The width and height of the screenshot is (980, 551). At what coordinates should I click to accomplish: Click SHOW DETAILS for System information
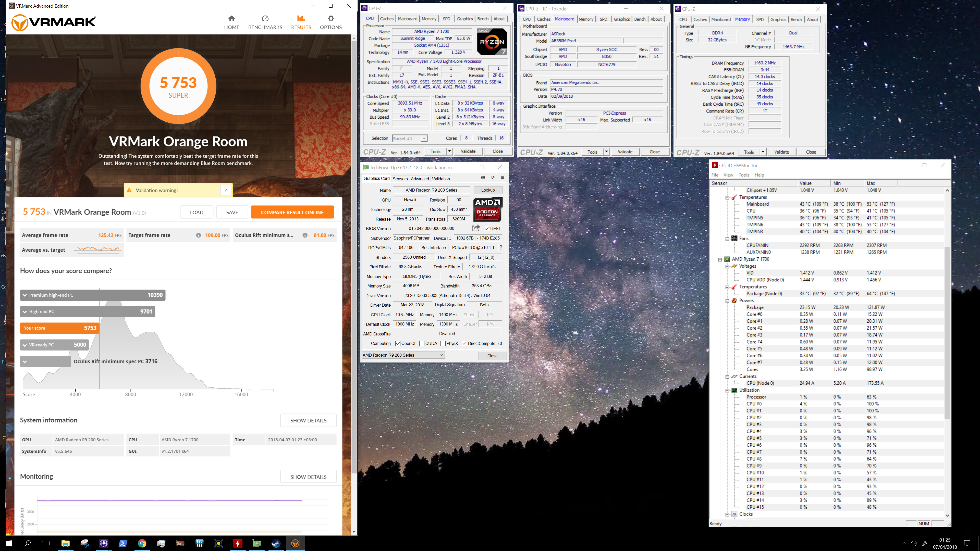(308, 420)
